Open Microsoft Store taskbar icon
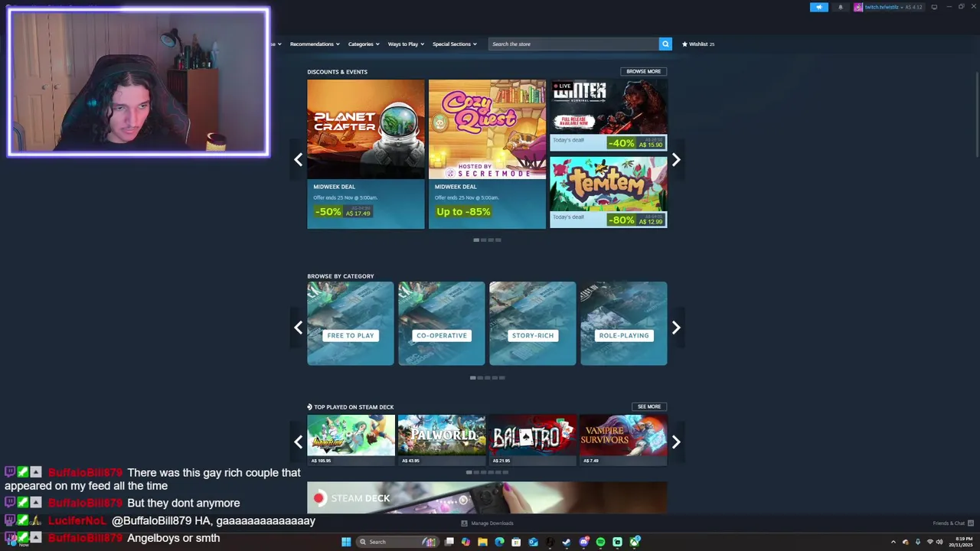 point(516,542)
